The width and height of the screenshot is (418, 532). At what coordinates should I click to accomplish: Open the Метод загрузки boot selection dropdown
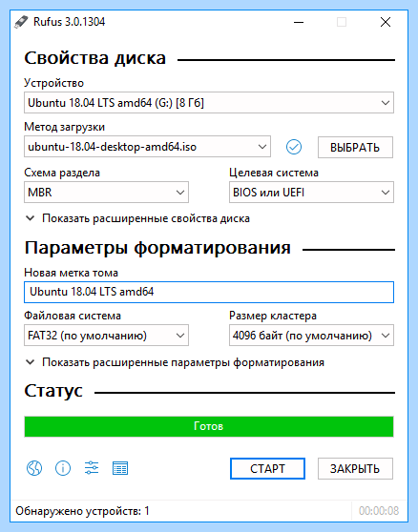coord(147,147)
